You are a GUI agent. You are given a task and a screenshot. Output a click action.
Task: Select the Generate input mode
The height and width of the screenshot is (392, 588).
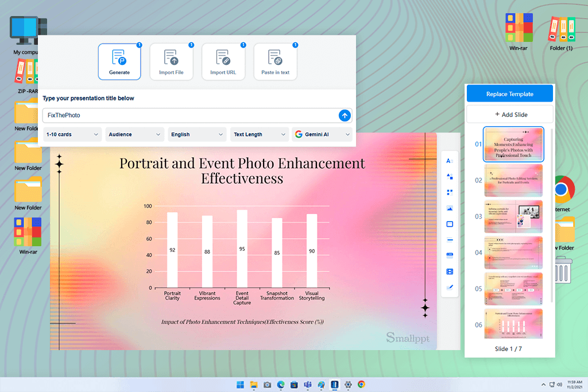tap(119, 61)
